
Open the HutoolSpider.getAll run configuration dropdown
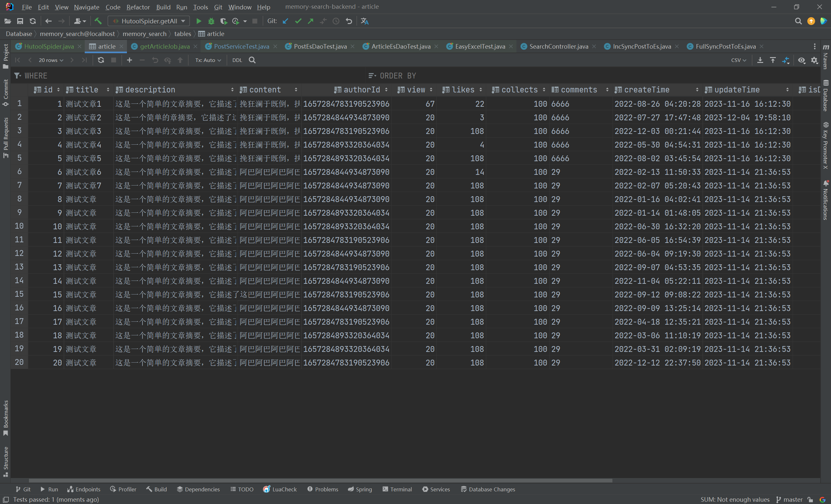[149, 21]
